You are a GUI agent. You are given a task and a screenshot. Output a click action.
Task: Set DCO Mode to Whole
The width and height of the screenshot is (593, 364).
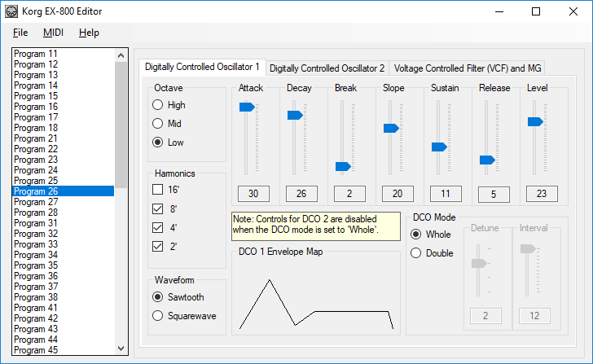tap(431, 235)
